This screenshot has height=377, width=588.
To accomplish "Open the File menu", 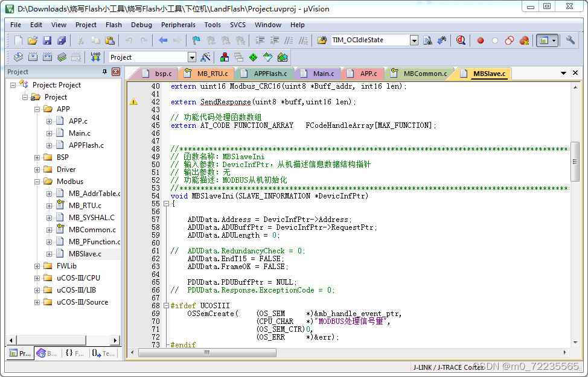I will (15, 25).
